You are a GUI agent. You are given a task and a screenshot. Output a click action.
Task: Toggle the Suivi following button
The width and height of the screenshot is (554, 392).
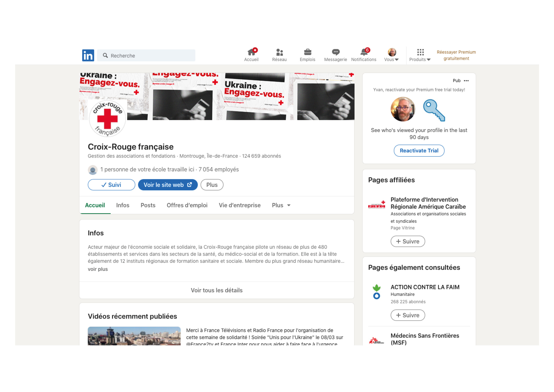(x=111, y=185)
